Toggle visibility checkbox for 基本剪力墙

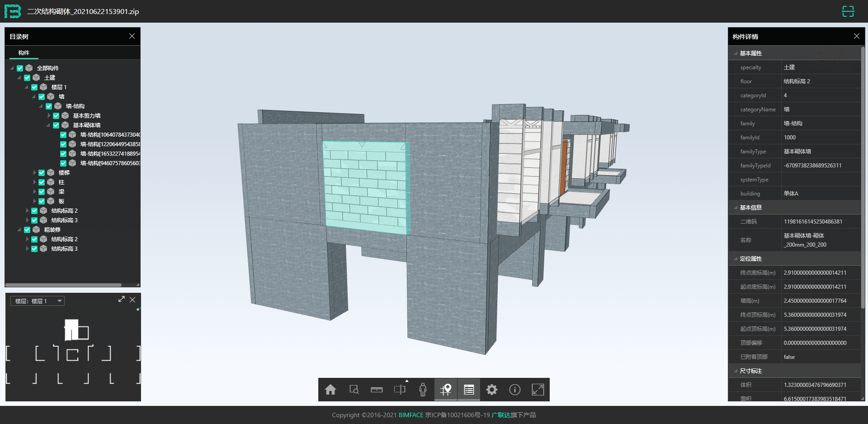pos(56,116)
